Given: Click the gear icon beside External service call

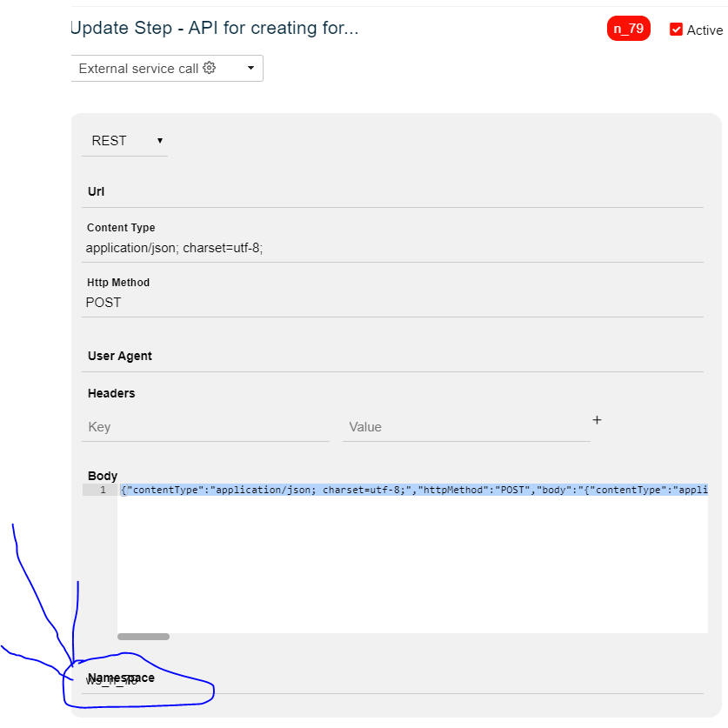Looking at the screenshot, I should 210,68.
